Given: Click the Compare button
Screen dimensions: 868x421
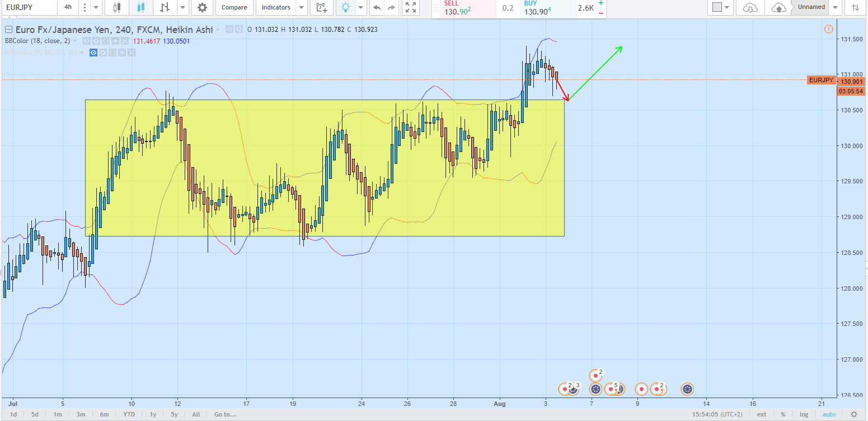Looking at the screenshot, I should click(x=234, y=7).
